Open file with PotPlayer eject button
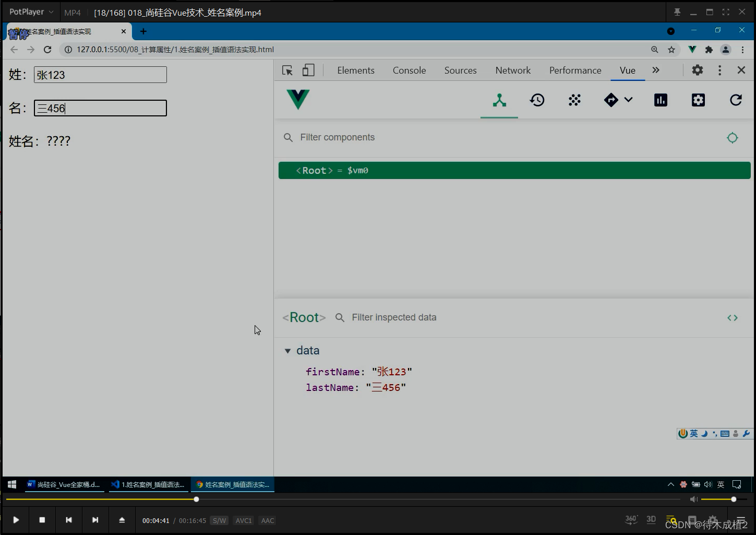 click(x=122, y=520)
